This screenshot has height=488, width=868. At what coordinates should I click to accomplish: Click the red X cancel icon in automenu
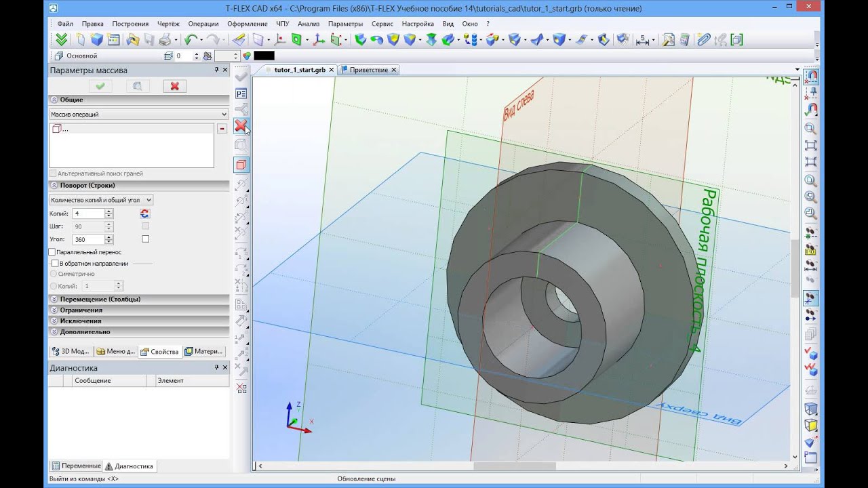pos(241,126)
